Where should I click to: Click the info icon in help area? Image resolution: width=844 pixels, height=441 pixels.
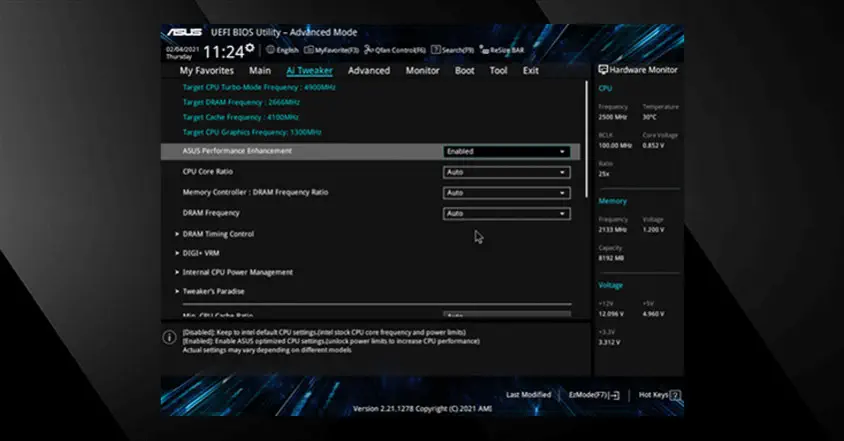[169, 337]
